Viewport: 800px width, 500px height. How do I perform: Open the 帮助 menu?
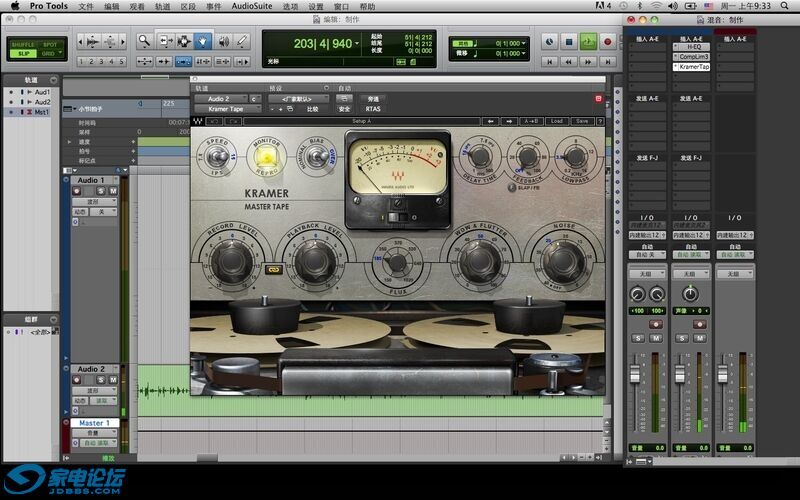click(367, 6)
